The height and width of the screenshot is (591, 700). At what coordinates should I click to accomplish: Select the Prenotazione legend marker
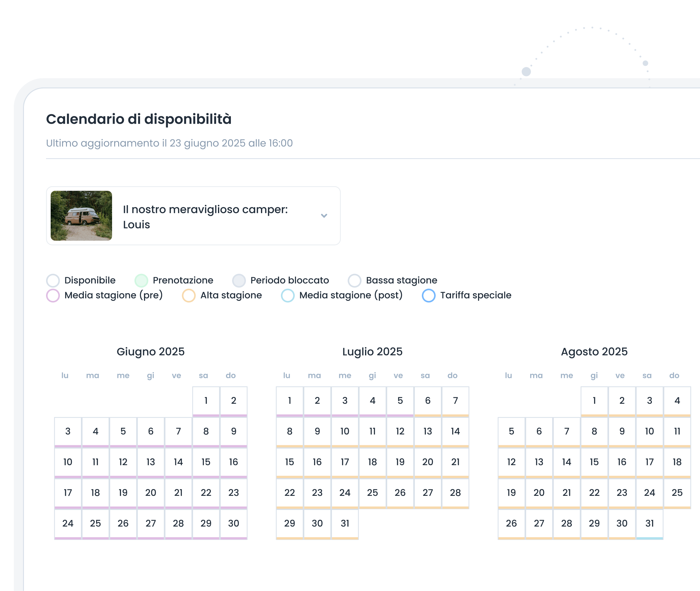tap(141, 280)
